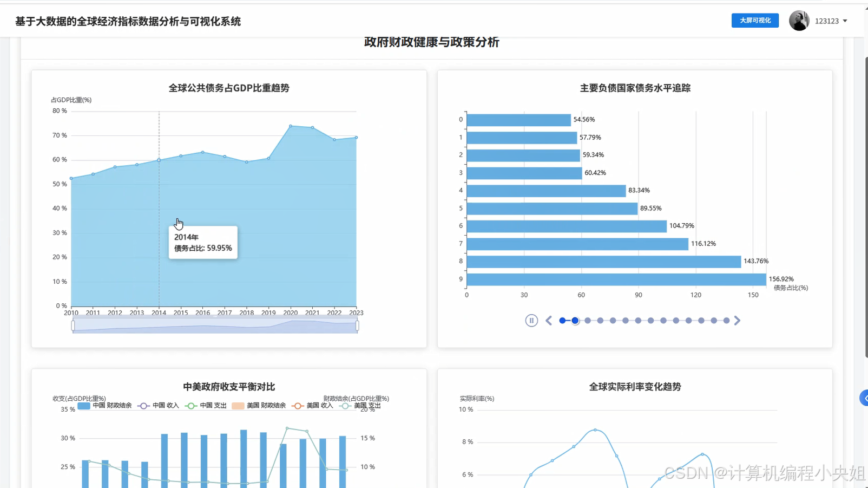Pause the debt chart timeline autoplay
Viewport: 868px width, 488px height.
(x=531, y=321)
